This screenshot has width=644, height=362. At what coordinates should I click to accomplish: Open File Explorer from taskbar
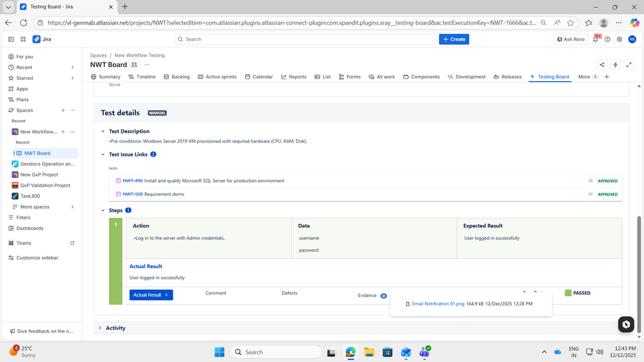(x=369, y=352)
